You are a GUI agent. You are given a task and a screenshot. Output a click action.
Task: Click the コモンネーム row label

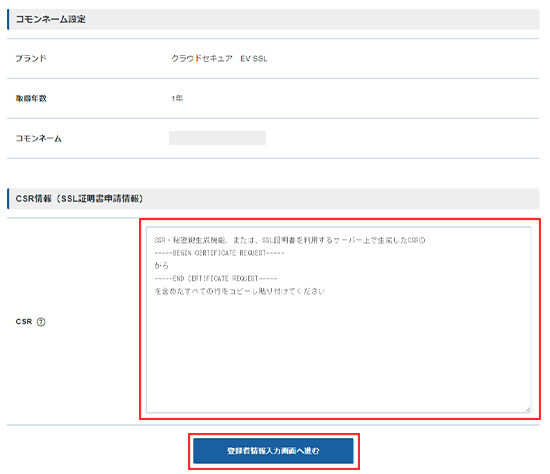[x=39, y=138]
